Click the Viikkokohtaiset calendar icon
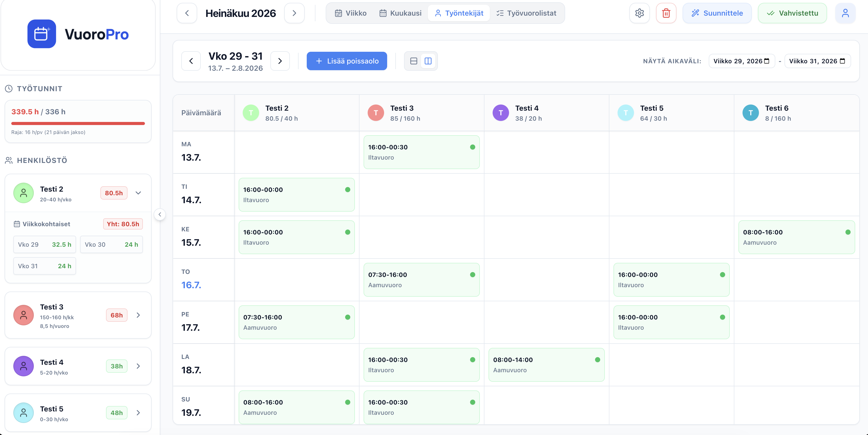The height and width of the screenshot is (435, 868). tap(17, 224)
